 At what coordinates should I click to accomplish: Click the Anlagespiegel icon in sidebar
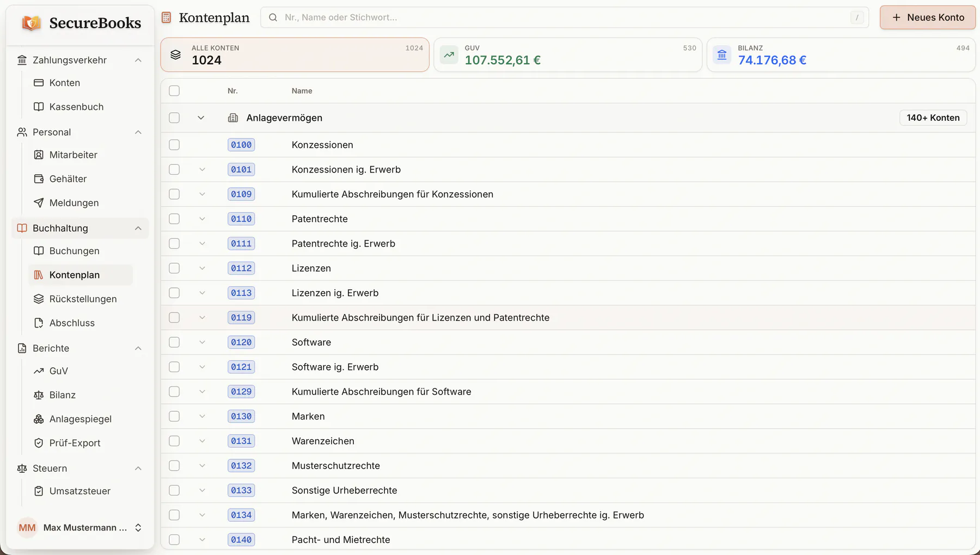[39, 419]
